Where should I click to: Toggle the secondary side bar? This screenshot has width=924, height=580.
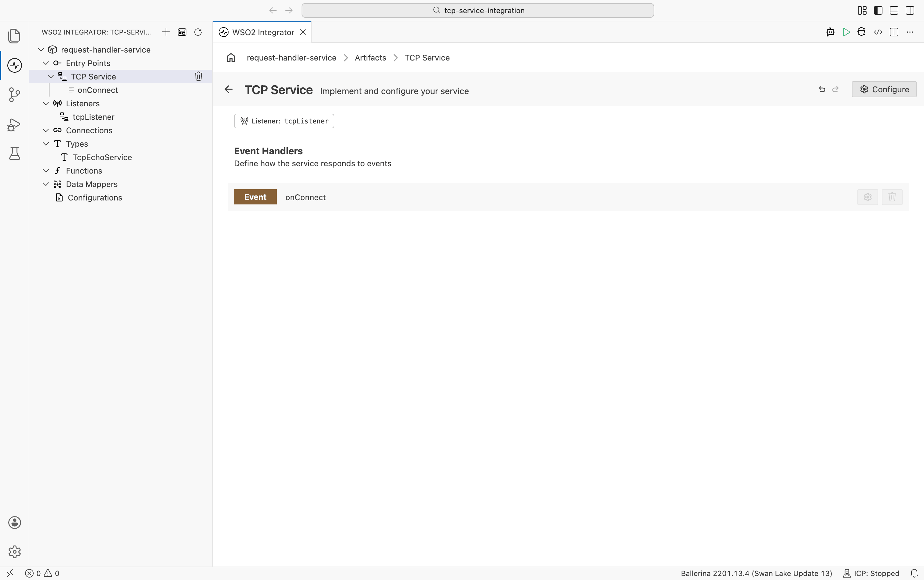(x=910, y=10)
